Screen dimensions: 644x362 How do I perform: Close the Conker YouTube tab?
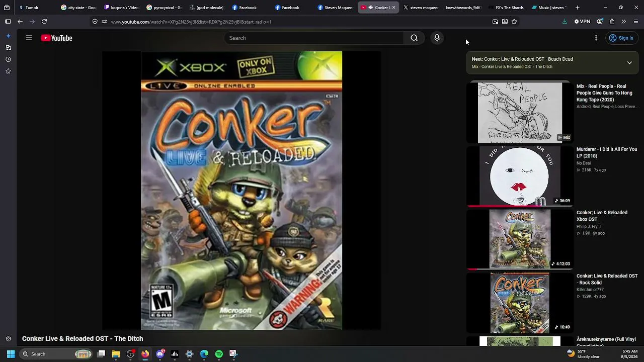393,8
